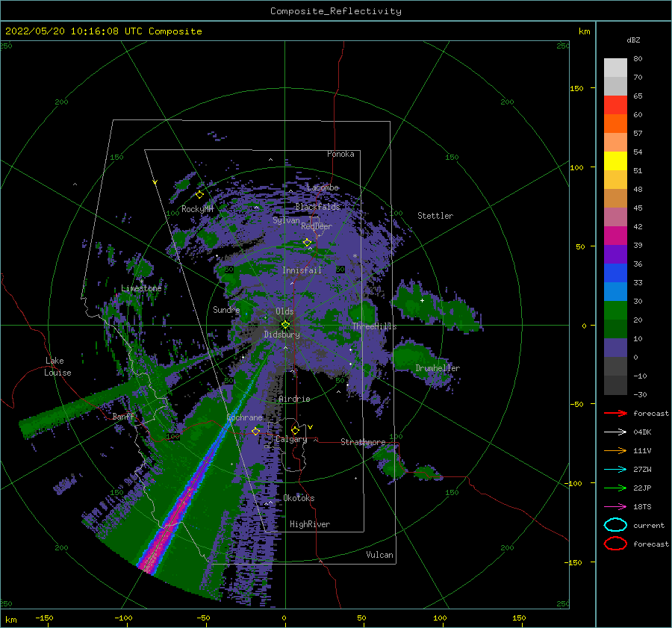
Task: Select the magenta 18TS arrow legend icon
Action: coord(615,507)
